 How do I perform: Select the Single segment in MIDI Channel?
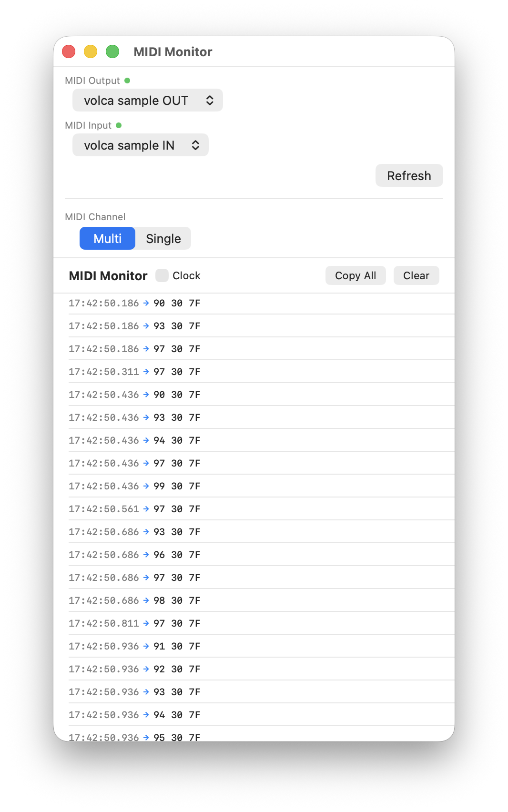tap(163, 238)
